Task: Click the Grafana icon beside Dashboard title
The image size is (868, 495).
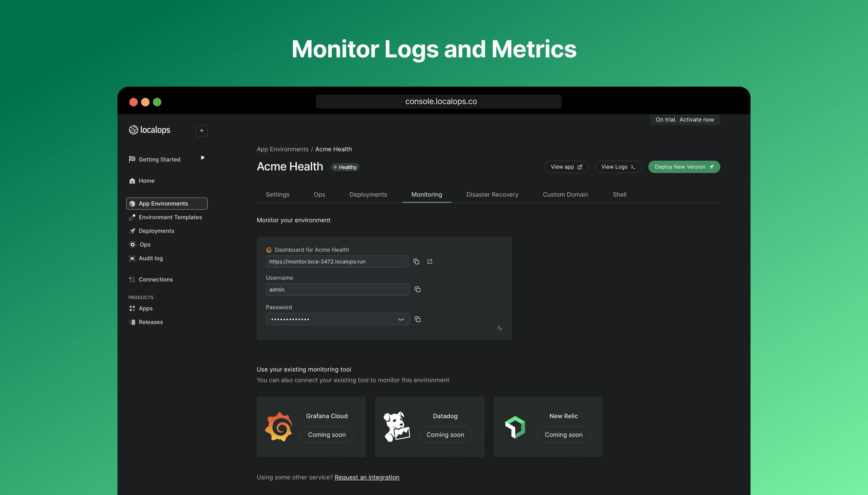Action: coord(269,250)
